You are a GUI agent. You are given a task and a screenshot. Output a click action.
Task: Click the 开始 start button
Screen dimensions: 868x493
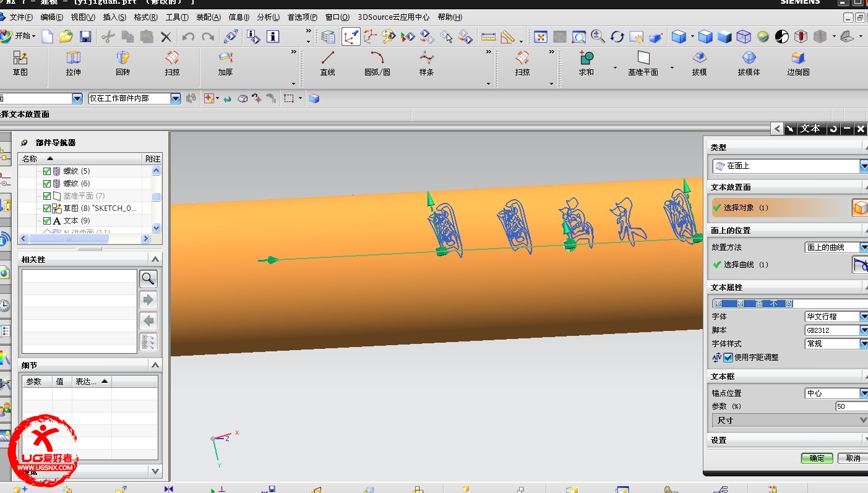pyautogui.click(x=19, y=36)
